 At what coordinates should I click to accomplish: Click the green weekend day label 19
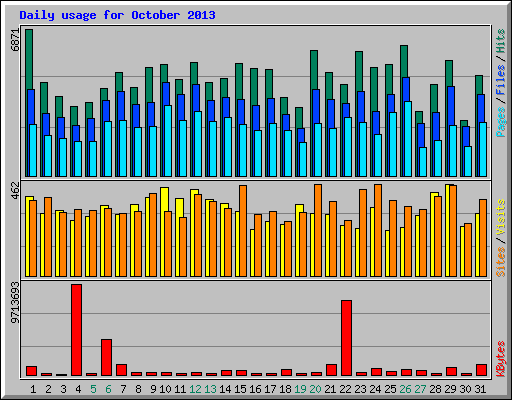coord(300,389)
